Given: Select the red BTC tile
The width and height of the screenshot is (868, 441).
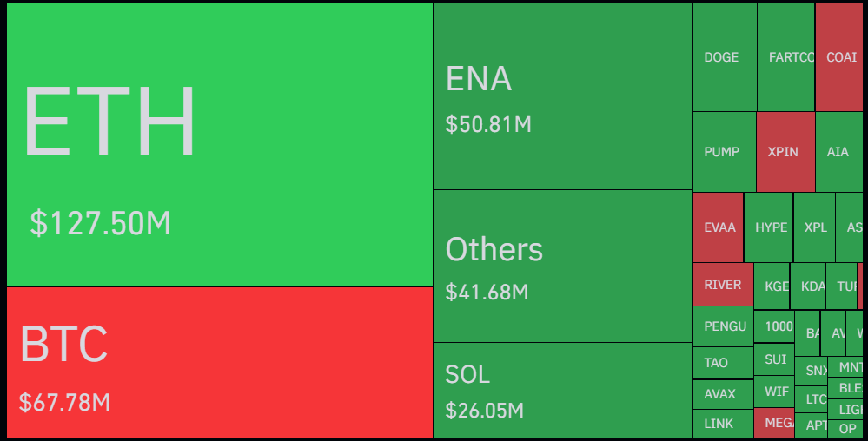Looking at the screenshot, I should (219, 362).
